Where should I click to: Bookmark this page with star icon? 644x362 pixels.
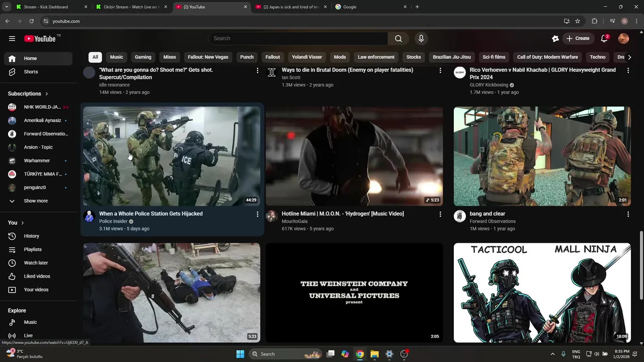[578, 21]
